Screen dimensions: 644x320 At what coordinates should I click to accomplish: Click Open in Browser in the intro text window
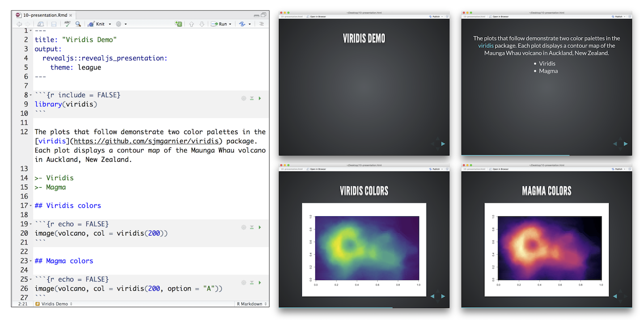[x=499, y=17]
